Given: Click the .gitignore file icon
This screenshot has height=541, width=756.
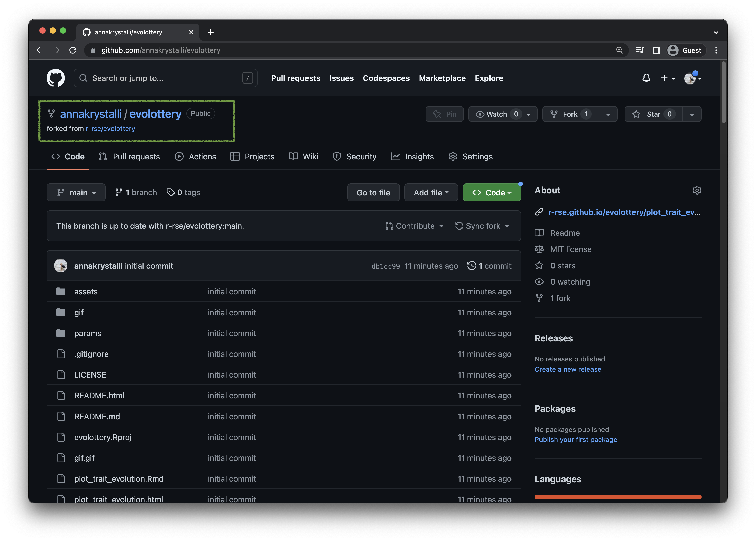Looking at the screenshot, I should click(x=61, y=354).
